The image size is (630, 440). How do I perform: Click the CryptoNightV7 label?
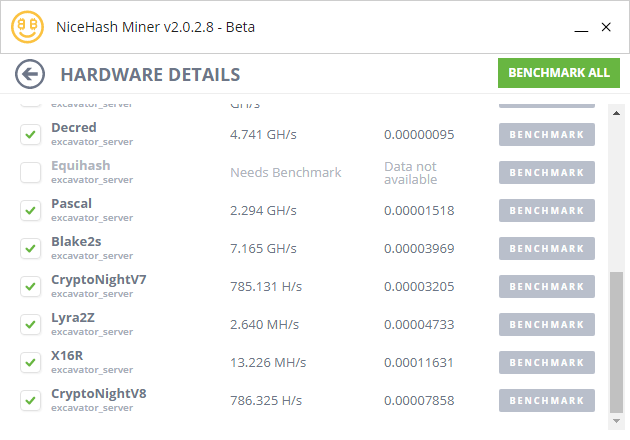pos(99,280)
